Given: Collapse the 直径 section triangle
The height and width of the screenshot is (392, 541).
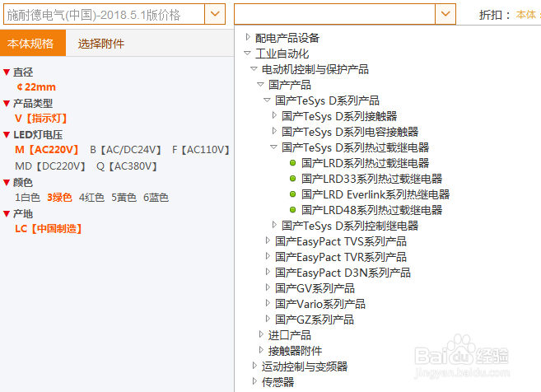Looking at the screenshot, I should (x=7, y=72).
